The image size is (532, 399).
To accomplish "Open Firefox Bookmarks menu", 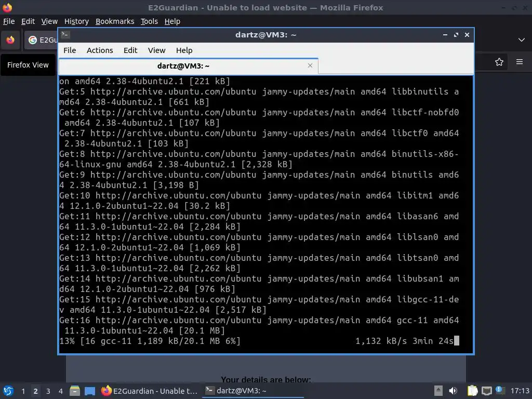I will pos(115,21).
